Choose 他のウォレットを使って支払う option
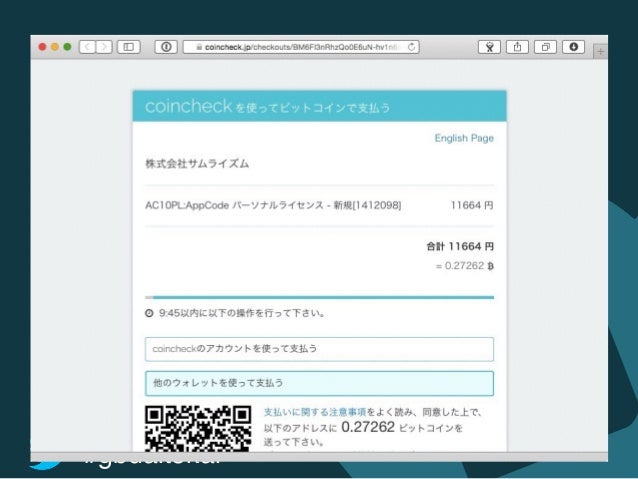The width and height of the screenshot is (638, 479). pos(319,383)
